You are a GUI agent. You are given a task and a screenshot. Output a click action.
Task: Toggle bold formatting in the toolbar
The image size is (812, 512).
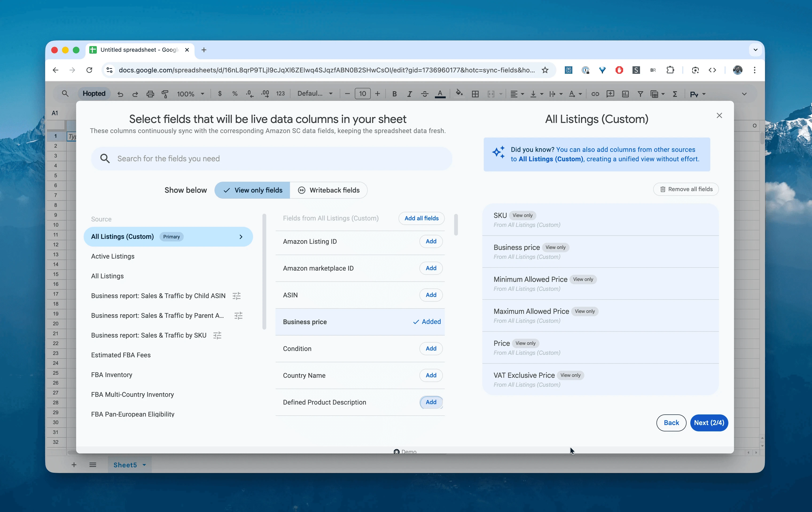394,94
